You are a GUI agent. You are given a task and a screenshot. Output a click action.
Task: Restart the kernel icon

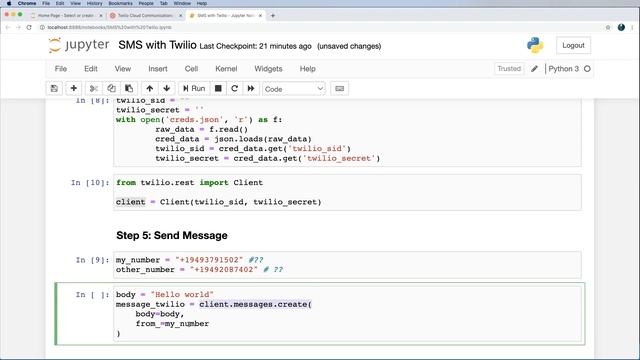234,89
